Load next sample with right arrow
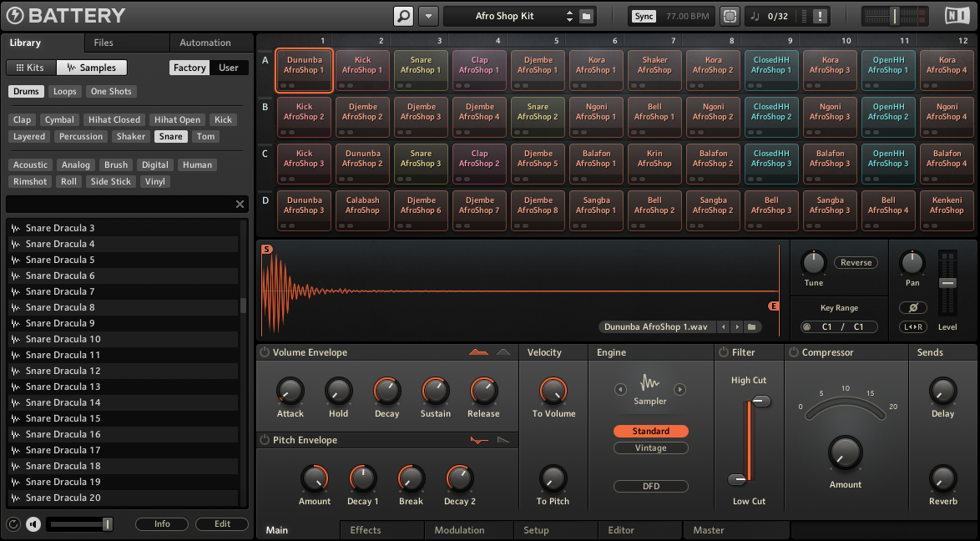The height and width of the screenshot is (541, 980). click(x=737, y=327)
